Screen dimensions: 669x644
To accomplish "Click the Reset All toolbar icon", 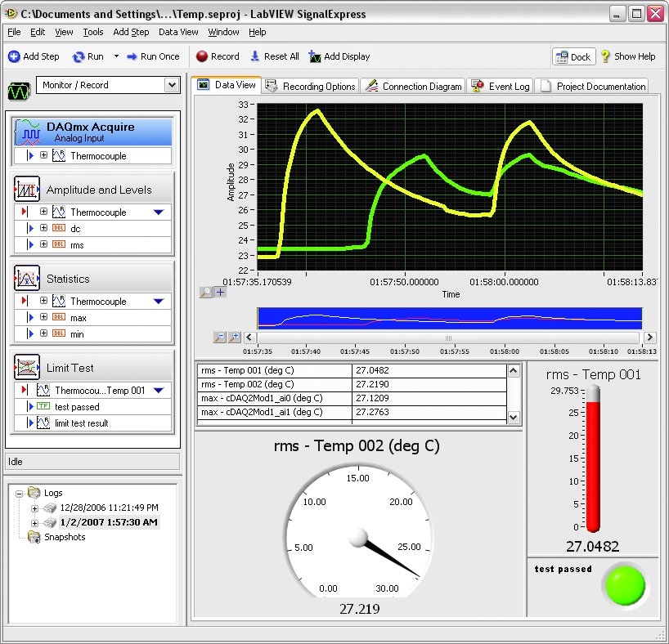I will 258,56.
